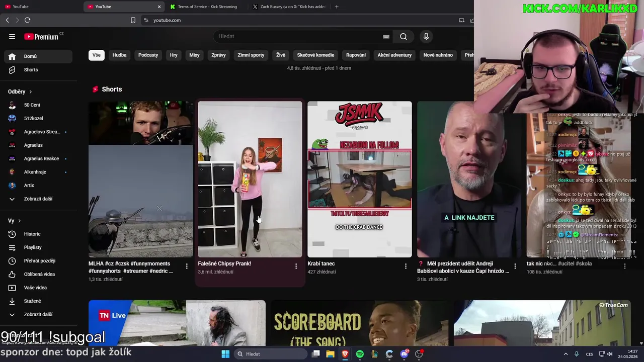Open more options for MLHA short
The width and height of the screenshot is (644, 362).
(187, 266)
